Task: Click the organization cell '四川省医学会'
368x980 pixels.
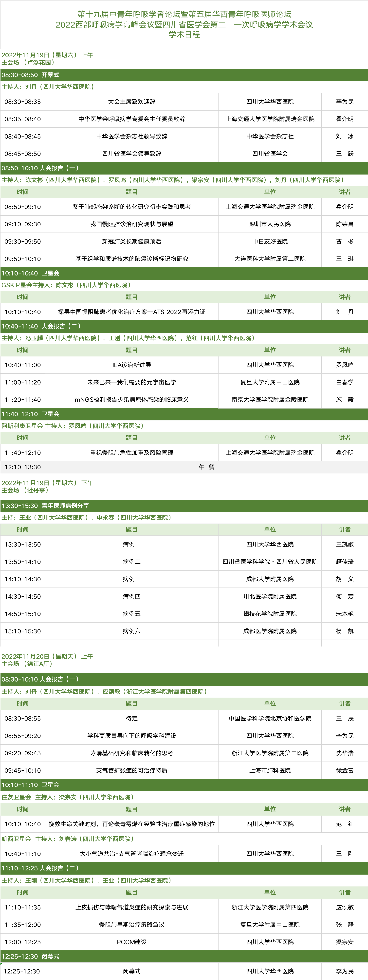Action: pos(270,154)
